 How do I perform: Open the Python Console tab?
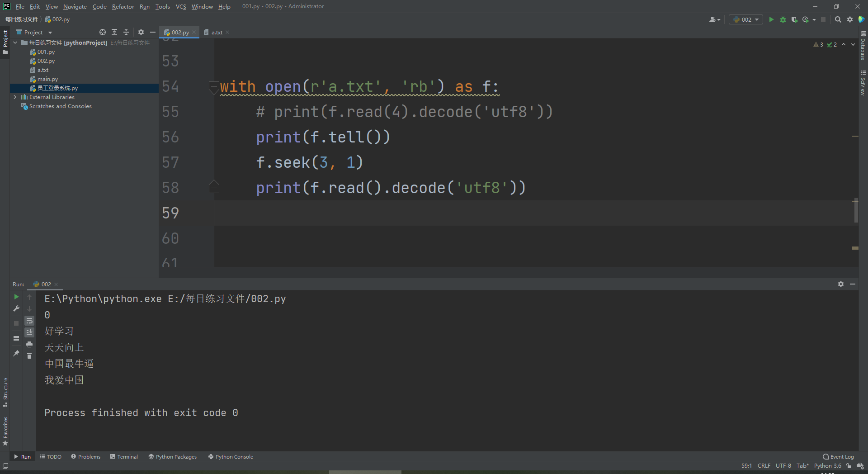[231, 457]
